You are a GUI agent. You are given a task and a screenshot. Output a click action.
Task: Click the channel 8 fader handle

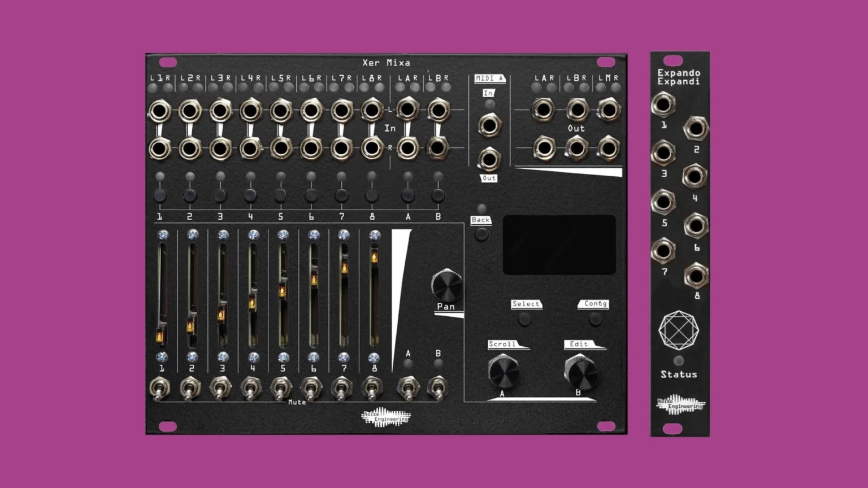(374, 258)
